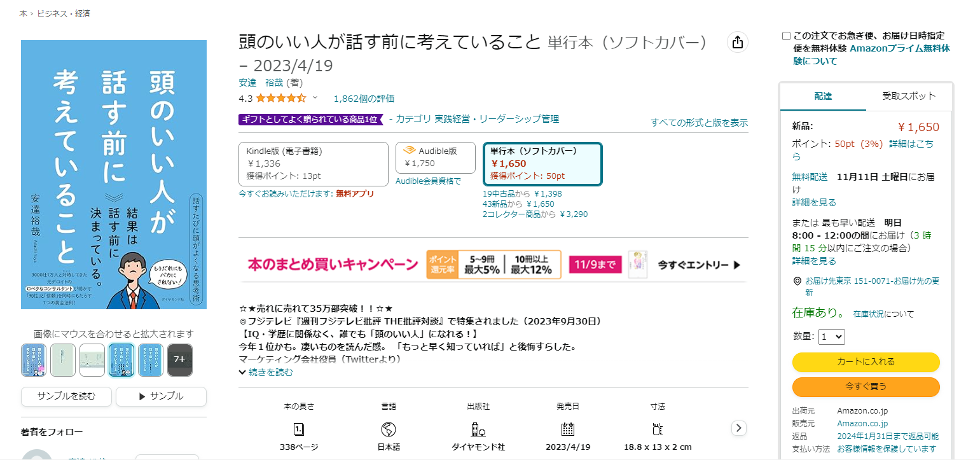Switch to the 受取スポット tab

(x=909, y=96)
